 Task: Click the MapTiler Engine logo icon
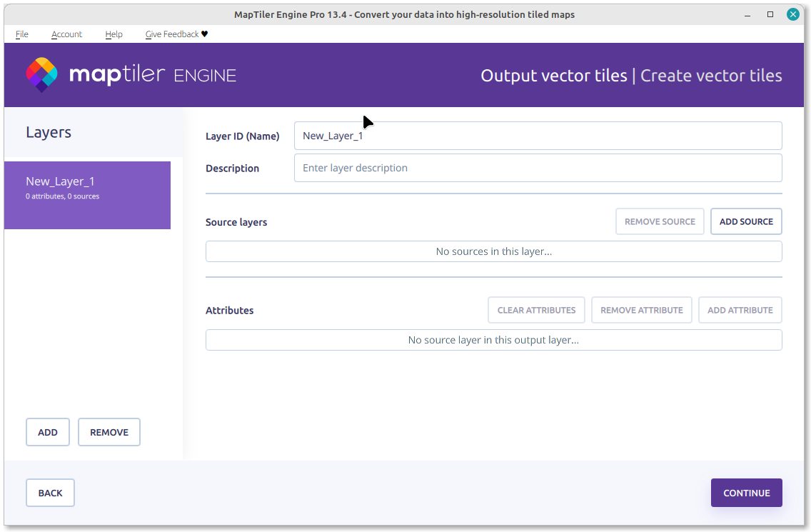(41, 74)
